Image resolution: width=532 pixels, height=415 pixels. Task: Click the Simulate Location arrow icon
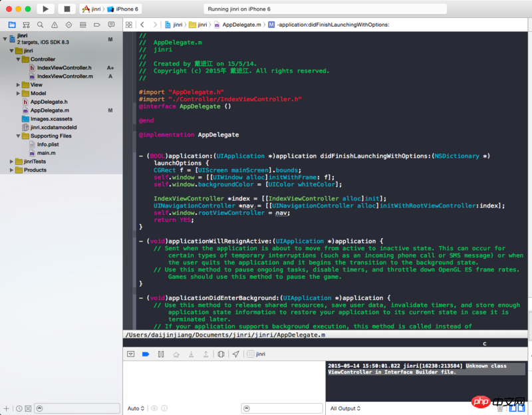235,354
